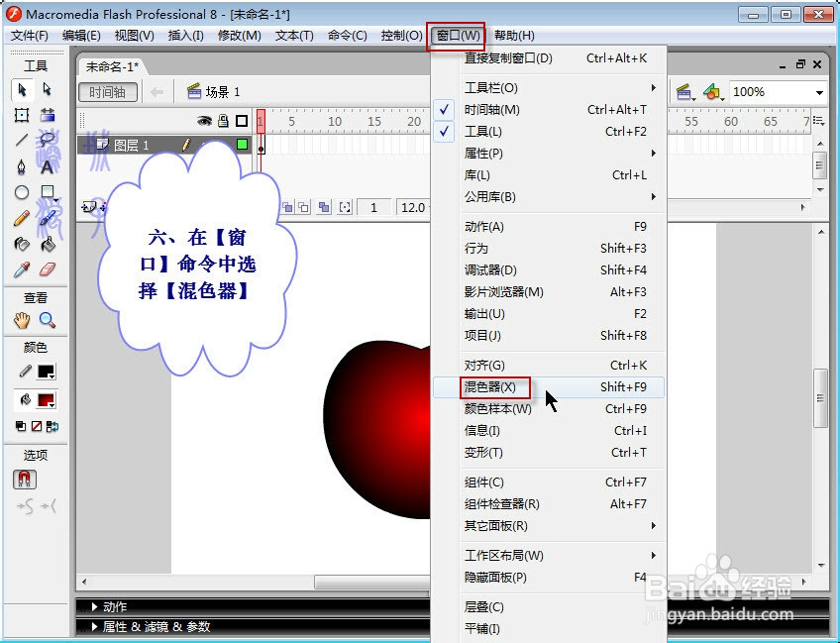Screen dimensions: 840x643
Task: Expand the 属性 & 滤镜 & 参数 panel
Action: (158, 625)
